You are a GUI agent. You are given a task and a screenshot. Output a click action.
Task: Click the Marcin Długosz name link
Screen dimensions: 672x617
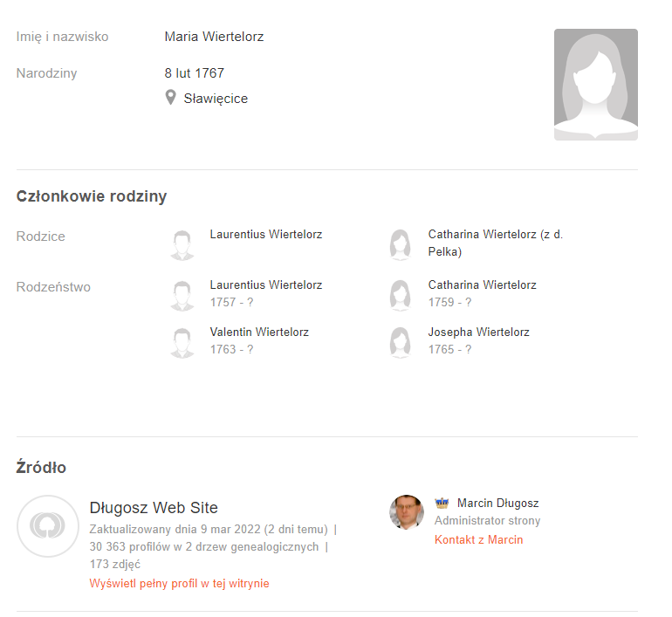click(497, 504)
